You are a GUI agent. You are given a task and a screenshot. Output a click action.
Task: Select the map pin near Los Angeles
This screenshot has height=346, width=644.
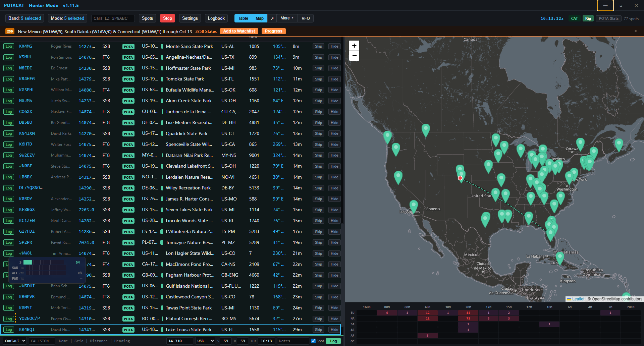tap(414, 207)
